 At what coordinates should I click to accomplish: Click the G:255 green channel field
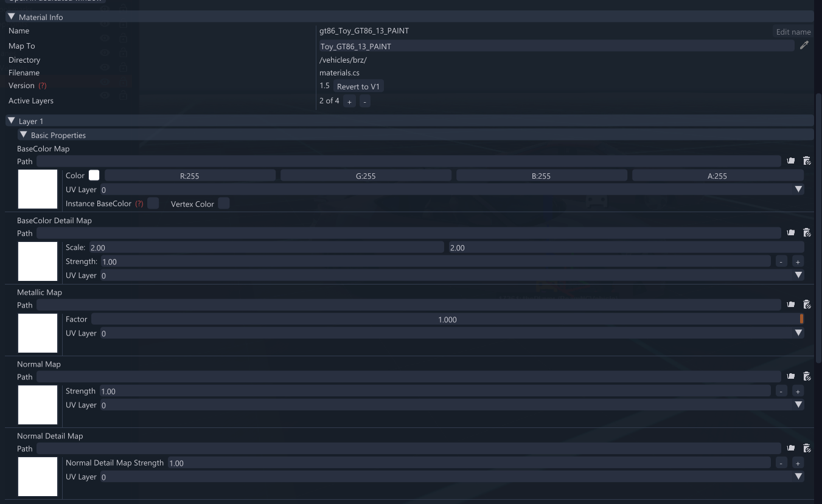click(x=366, y=176)
